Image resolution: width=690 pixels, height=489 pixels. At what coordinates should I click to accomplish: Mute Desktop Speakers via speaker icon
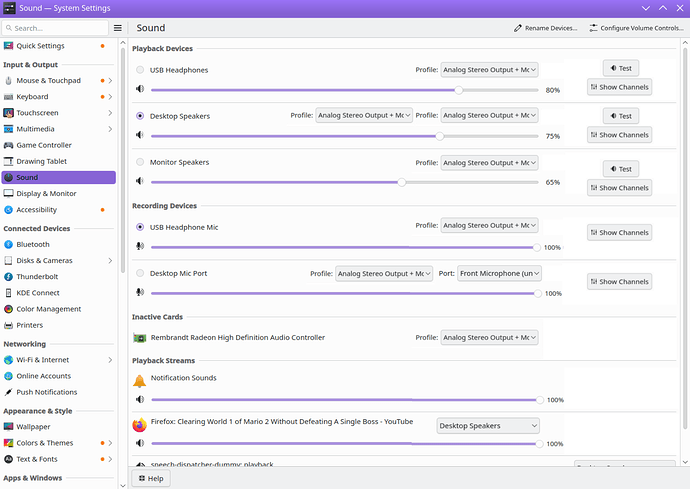point(140,135)
